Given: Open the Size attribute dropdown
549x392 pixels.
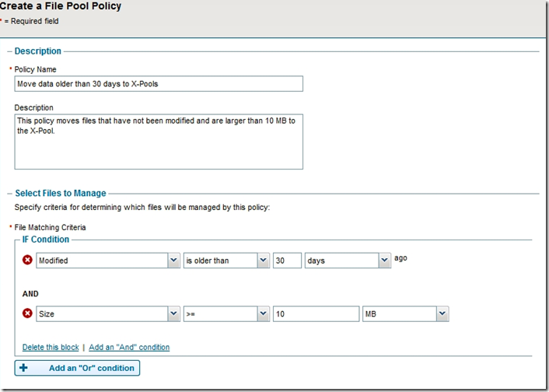Looking at the screenshot, I should (x=108, y=314).
